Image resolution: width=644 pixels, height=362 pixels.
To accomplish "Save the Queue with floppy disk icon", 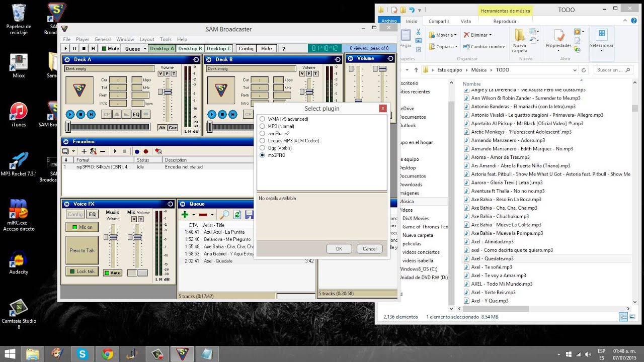I will pyautogui.click(x=249, y=215).
